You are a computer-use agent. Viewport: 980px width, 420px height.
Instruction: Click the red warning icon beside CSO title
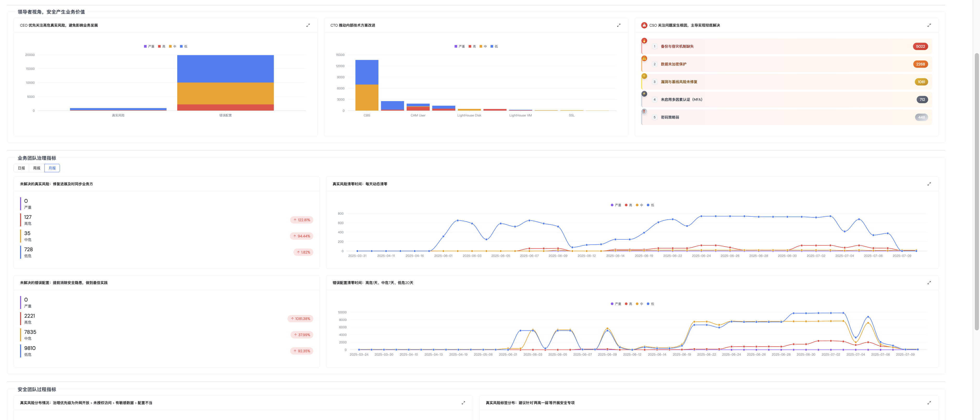(644, 26)
